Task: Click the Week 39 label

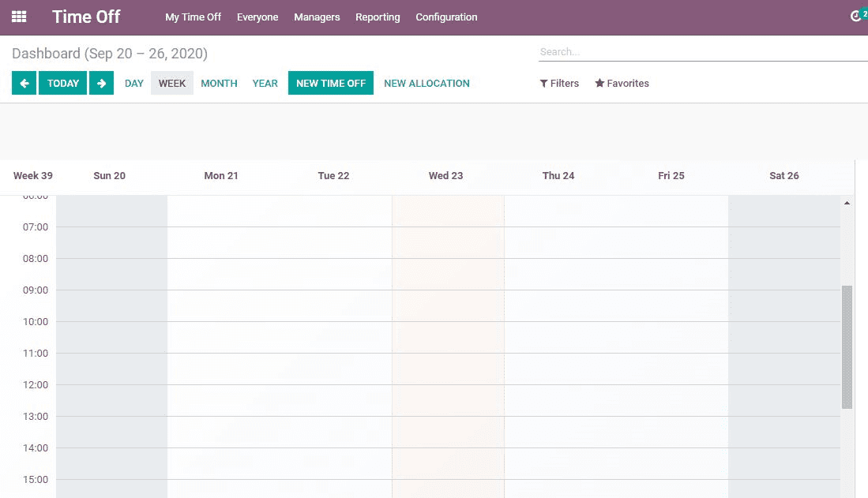Action: [x=32, y=175]
